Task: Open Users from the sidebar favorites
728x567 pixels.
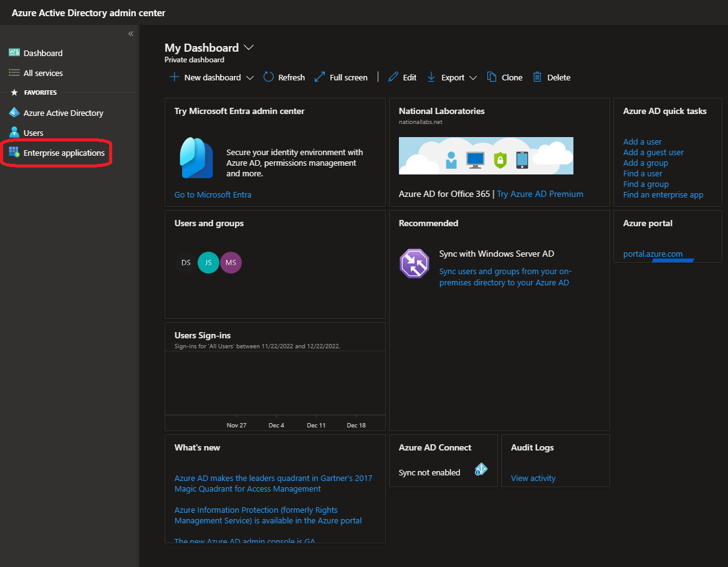Action: pos(34,133)
